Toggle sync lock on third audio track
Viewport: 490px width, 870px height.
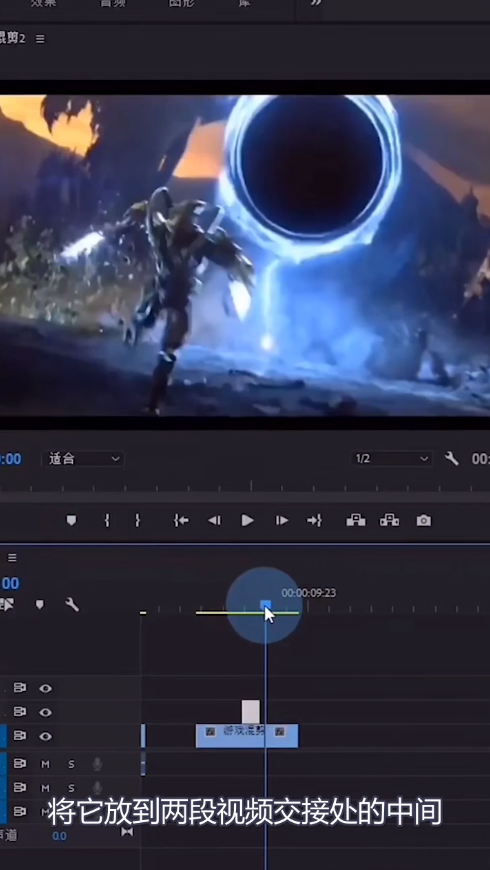tap(20, 811)
